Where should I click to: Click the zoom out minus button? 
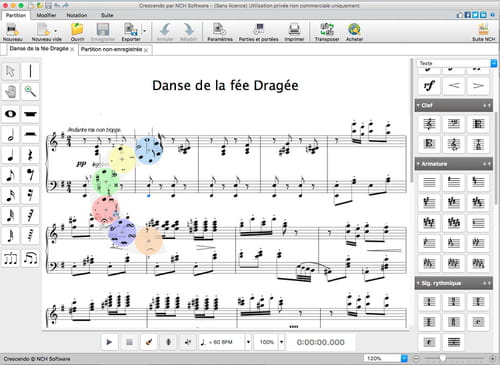click(x=416, y=358)
